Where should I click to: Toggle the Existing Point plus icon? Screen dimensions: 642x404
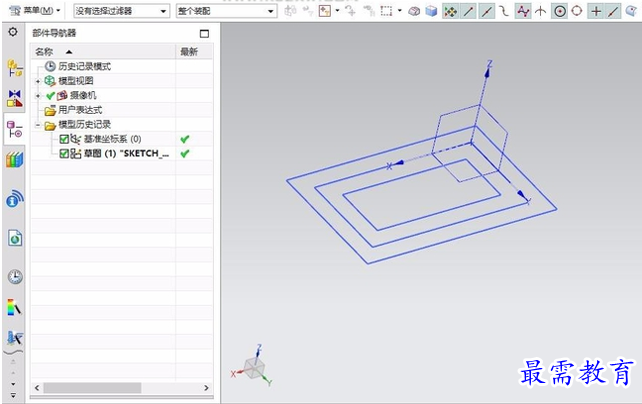[596, 11]
